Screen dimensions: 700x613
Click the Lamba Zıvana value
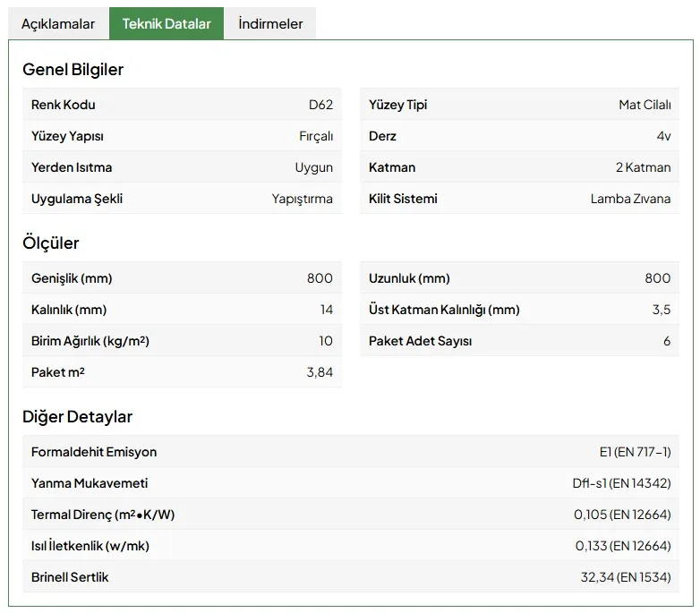pos(630,199)
